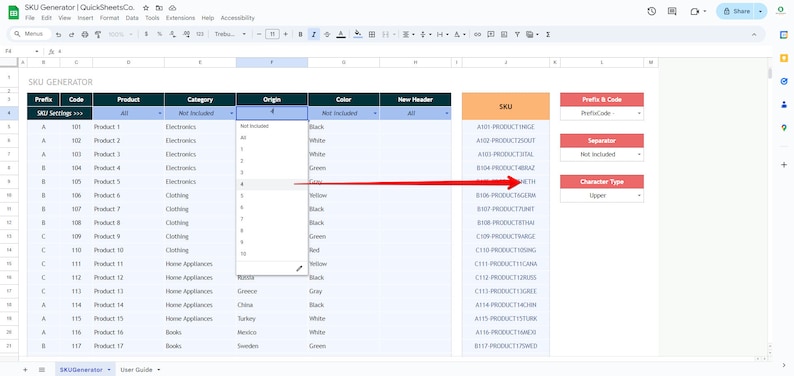Click the Undo icon in toolbar
Screen dimensions: 794x376
tap(59, 34)
